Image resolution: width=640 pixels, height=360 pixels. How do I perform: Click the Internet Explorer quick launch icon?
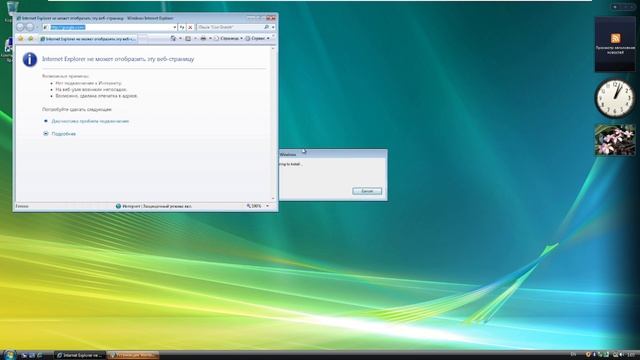pos(40,356)
